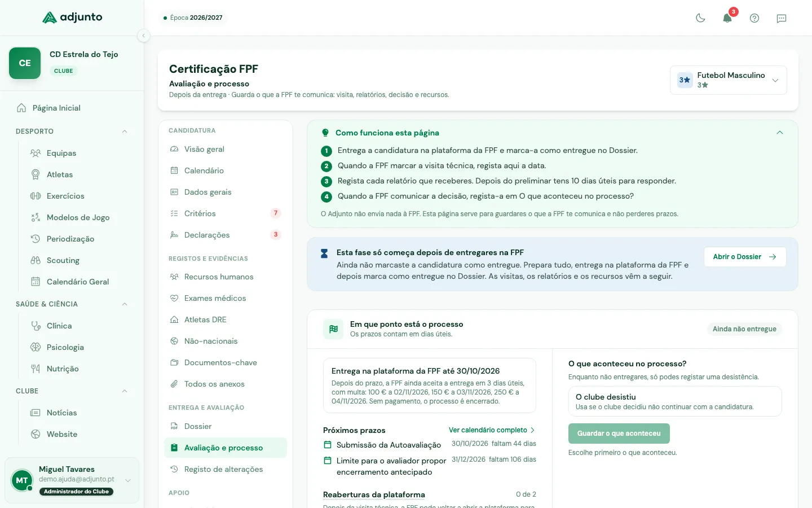The image size is (812, 508).
Task: Click the Recursos humanos people icon
Action: point(174,277)
